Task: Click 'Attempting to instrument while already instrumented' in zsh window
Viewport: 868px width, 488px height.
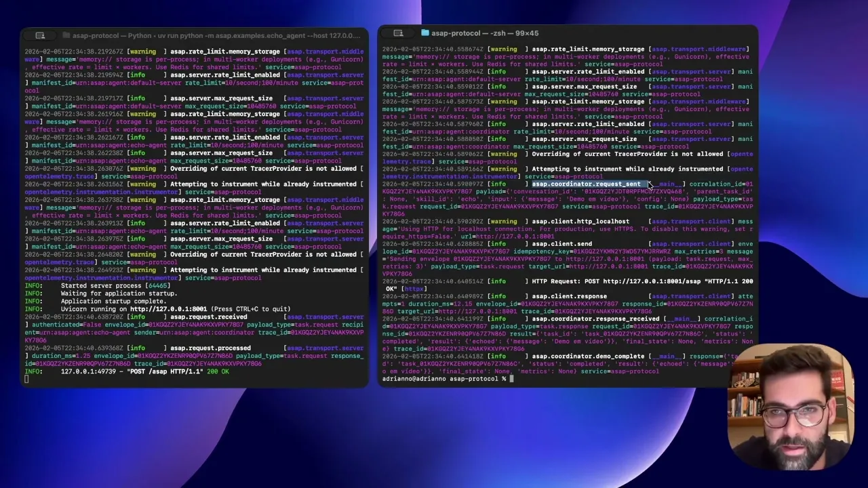Action: pos(627,169)
